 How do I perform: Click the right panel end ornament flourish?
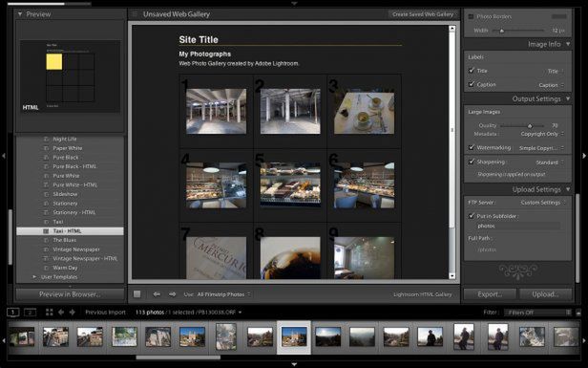pos(517,271)
